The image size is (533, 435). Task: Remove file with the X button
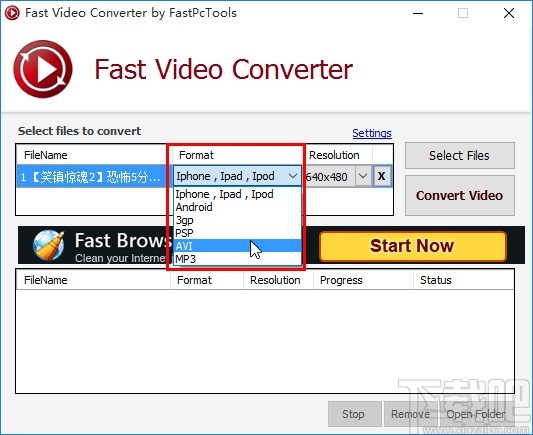pyautogui.click(x=381, y=176)
